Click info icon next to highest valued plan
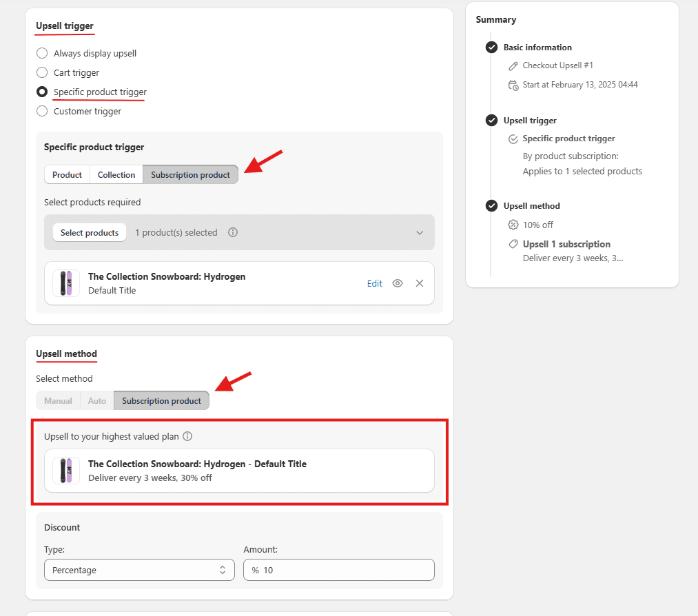This screenshot has height=616, width=698. pos(187,436)
